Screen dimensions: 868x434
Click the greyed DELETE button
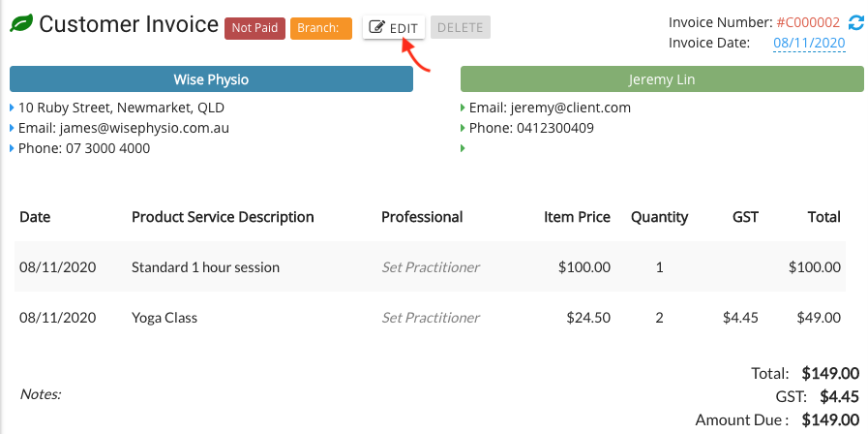click(x=460, y=27)
